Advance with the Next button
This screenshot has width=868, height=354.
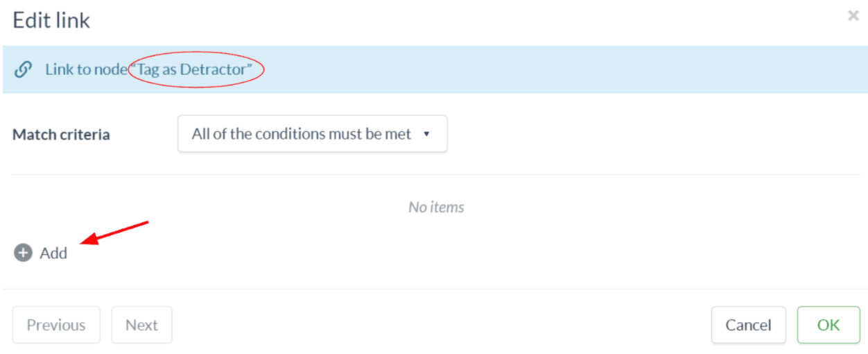point(141,325)
